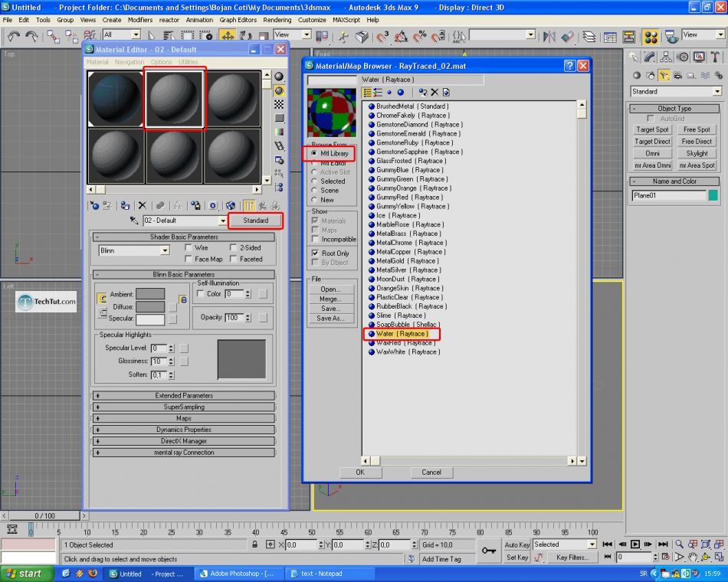This screenshot has height=582, width=728.
Task: Toggle Self-Illumination Color checkbox
Action: pyautogui.click(x=201, y=294)
